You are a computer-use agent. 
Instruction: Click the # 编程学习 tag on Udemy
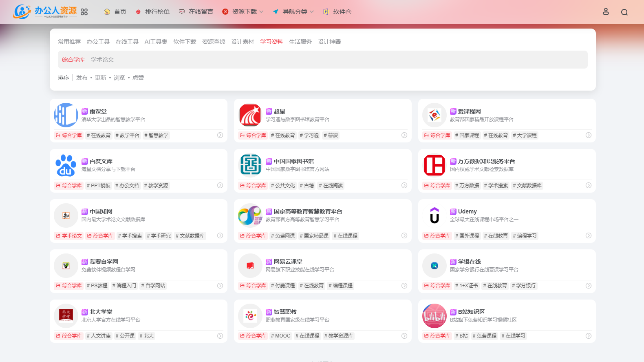point(525,235)
